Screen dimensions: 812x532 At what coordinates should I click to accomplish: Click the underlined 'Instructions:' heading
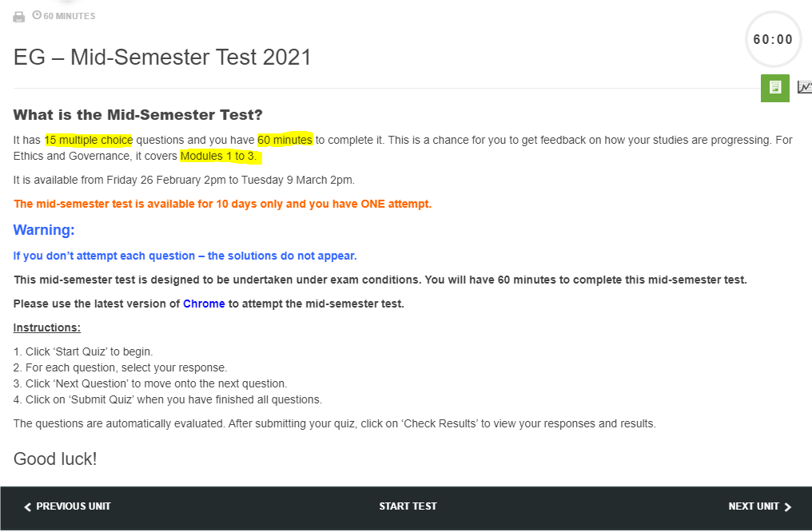coord(47,328)
